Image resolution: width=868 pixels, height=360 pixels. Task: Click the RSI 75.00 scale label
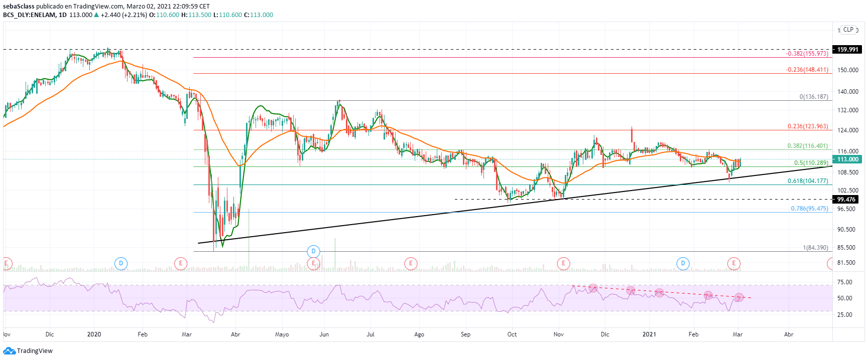[x=845, y=282]
